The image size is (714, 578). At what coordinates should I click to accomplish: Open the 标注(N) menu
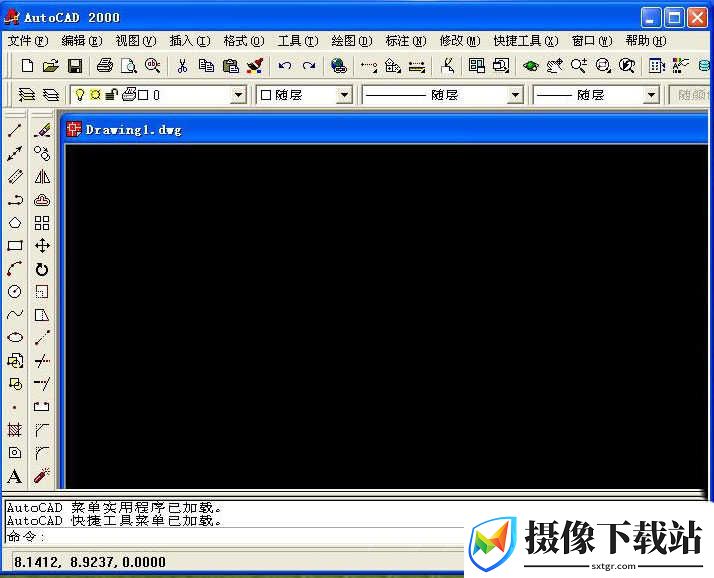pyautogui.click(x=406, y=41)
